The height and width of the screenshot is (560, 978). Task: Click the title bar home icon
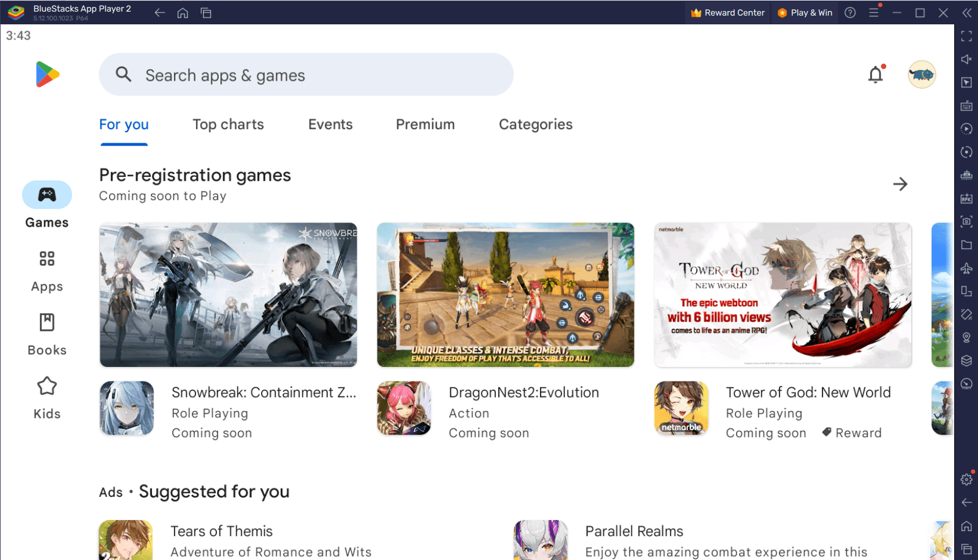[x=183, y=13]
